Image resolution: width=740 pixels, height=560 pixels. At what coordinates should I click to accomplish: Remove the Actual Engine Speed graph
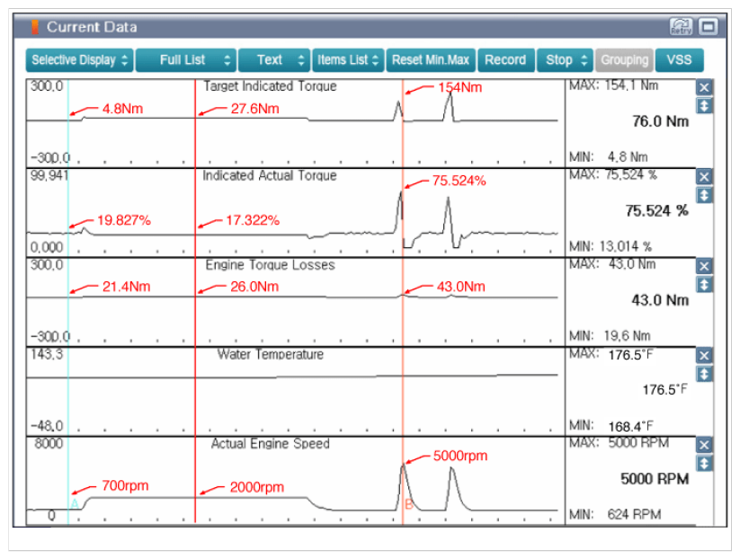[704, 445]
